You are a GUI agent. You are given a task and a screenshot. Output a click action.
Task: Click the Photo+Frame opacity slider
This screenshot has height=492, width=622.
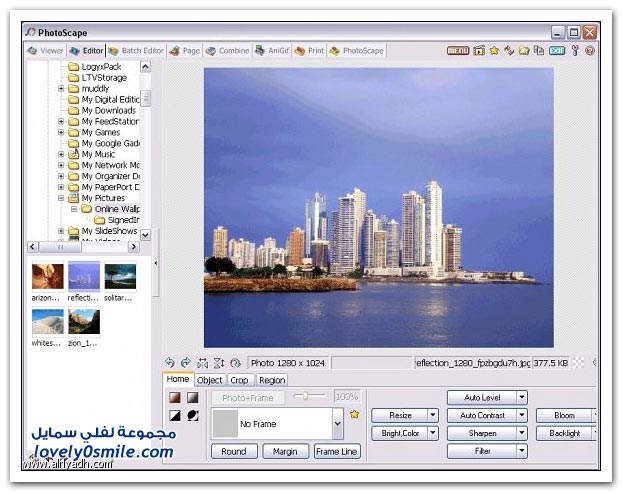[310, 397]
